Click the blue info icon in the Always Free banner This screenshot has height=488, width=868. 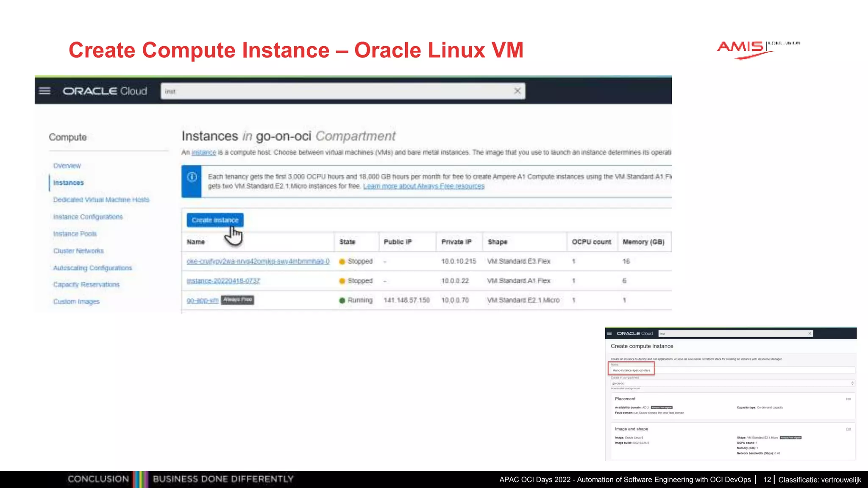point(192,177)
